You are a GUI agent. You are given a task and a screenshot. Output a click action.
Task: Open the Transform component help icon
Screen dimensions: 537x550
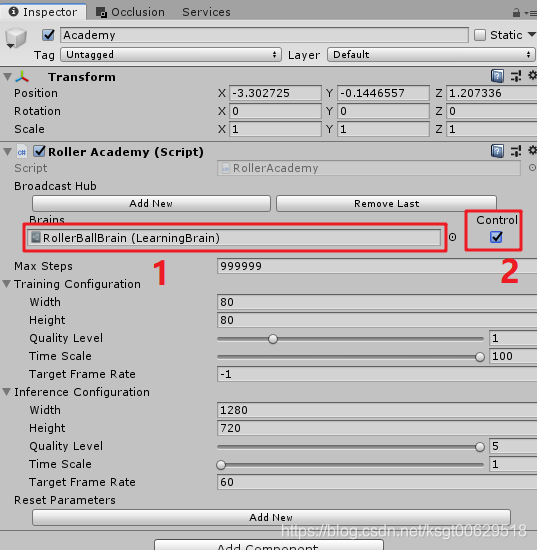tap(497, 76)
